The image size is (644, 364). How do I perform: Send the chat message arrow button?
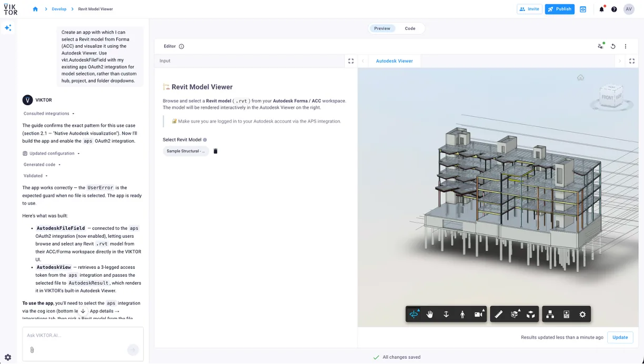tap(133, 349)
